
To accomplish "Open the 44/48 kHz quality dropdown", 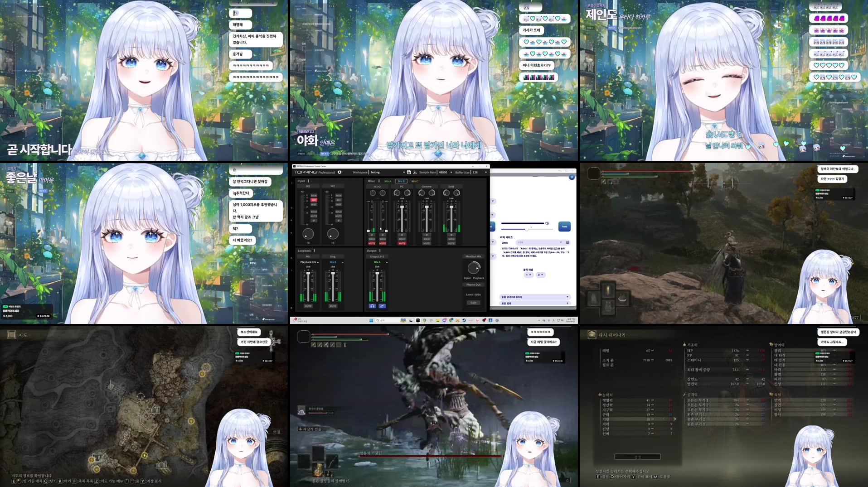I will [535, 297].
